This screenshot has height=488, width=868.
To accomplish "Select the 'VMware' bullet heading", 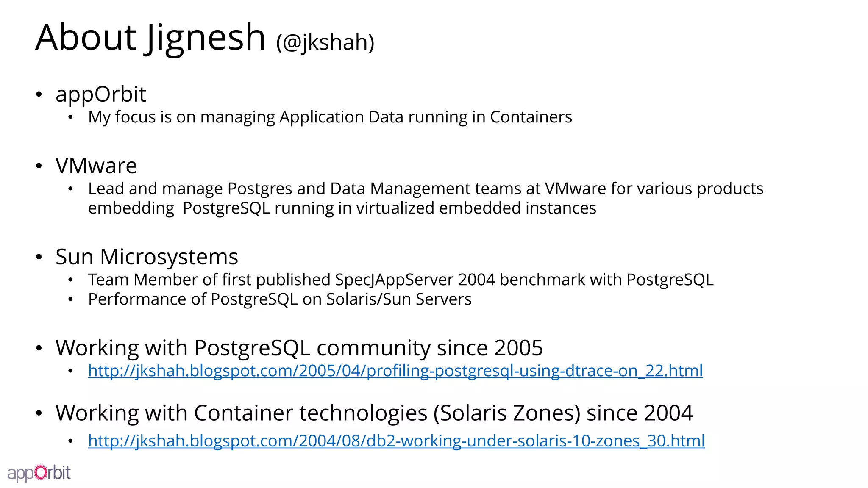I will coord(96,166).
